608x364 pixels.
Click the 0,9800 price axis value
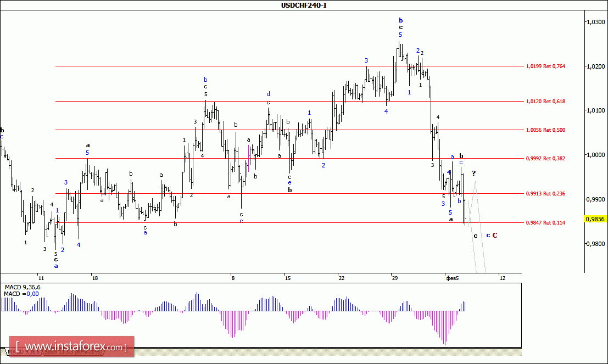(595, 243)
